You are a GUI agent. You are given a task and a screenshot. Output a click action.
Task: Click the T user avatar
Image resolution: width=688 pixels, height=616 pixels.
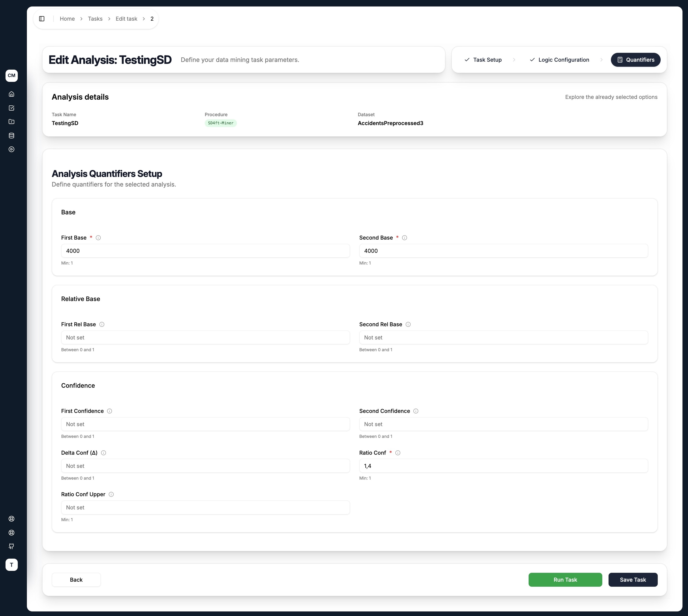pos(12,565)
